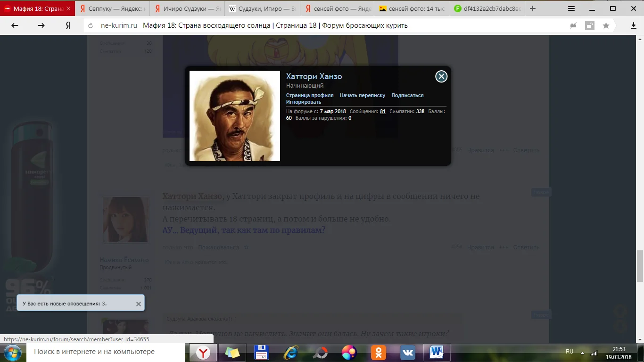Click Ответить under the Намико Ёсимото post

click(526, 247)
